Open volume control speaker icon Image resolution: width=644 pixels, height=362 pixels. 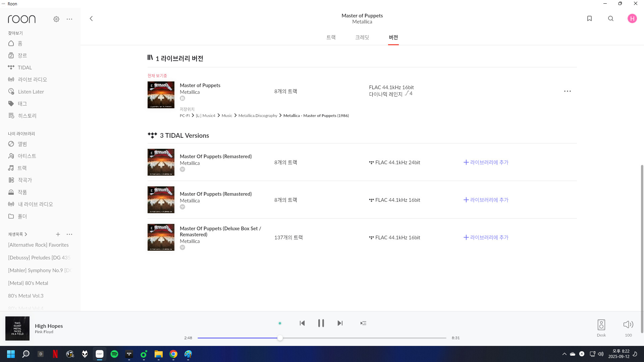point(628,324)
